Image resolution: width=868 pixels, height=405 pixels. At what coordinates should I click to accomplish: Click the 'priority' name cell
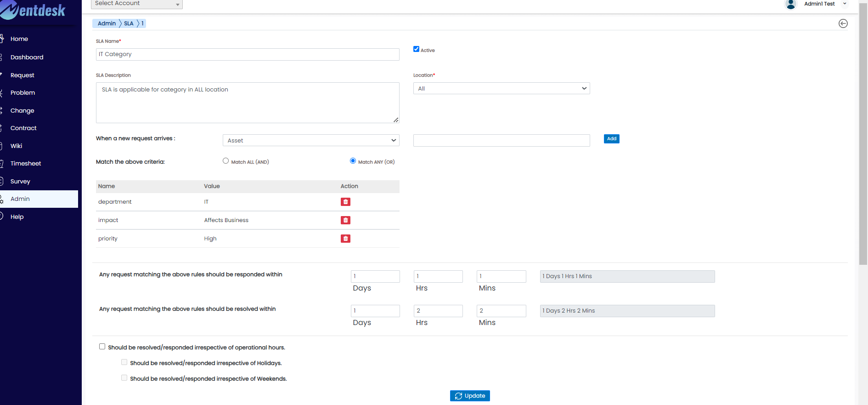108,239
